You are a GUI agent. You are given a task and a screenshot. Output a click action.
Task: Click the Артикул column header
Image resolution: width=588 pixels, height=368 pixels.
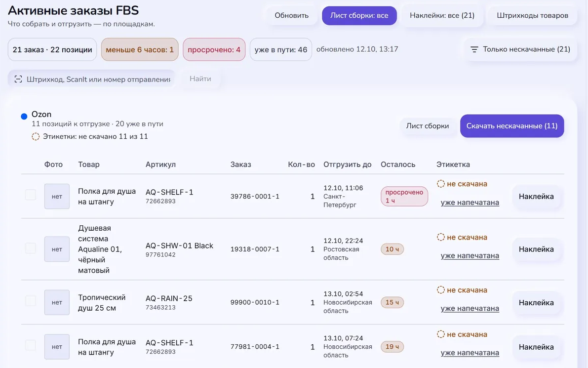click(x=160, y=164)
